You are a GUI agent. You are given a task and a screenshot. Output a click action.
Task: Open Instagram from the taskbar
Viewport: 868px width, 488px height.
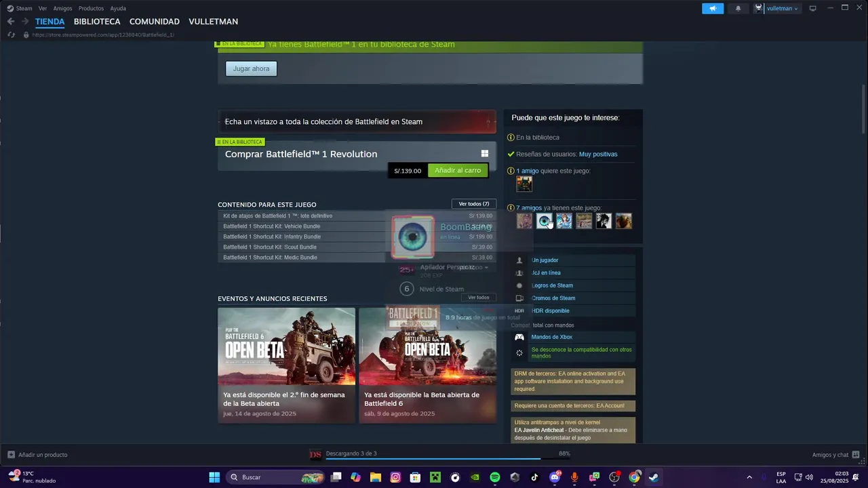click(395, 477)
